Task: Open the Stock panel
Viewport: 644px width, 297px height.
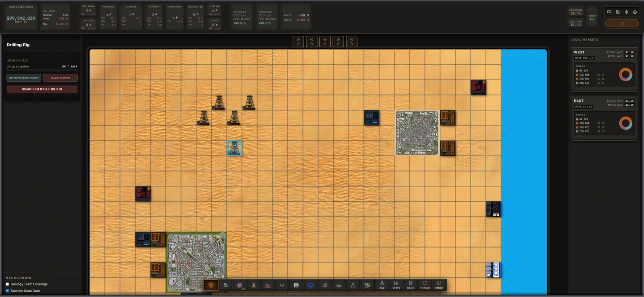Action: (x=439, y=285)
